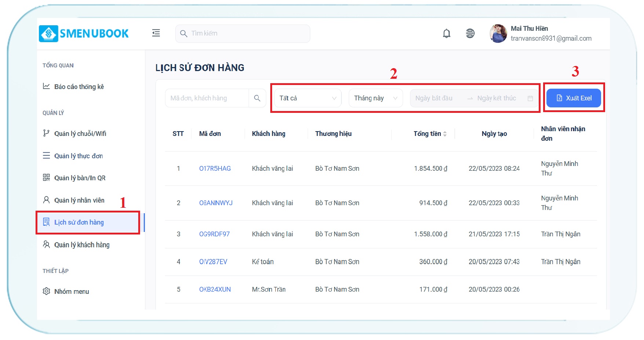
Task: Open the language globe icon
Action: click(470, 34)
